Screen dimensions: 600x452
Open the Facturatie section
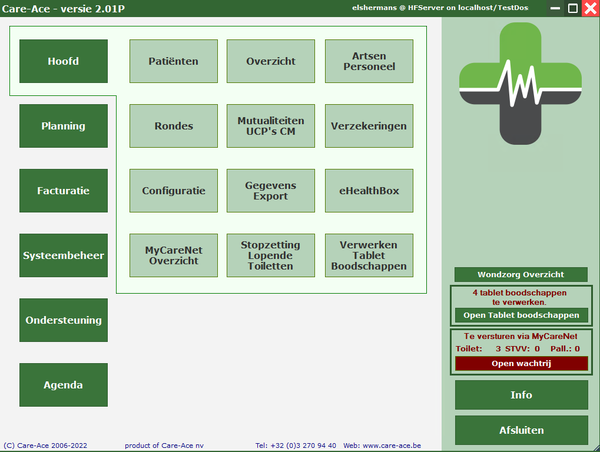[63, 190]
